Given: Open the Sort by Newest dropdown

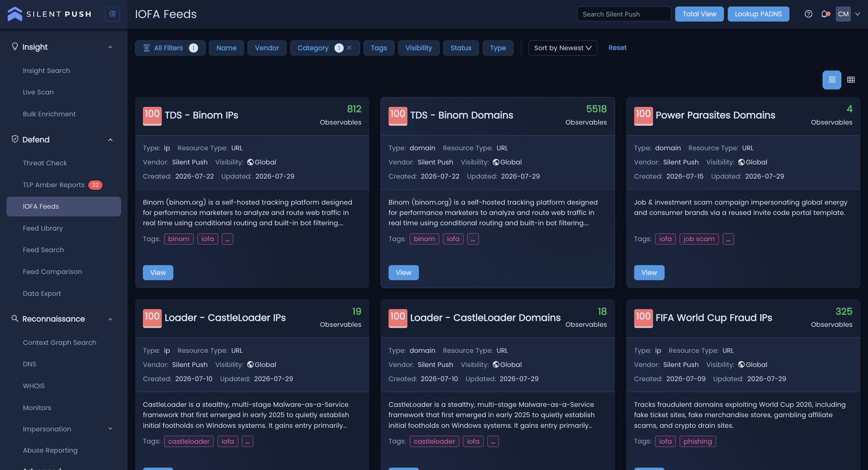Looking at the screenshot, I should [x=563, y=48].
